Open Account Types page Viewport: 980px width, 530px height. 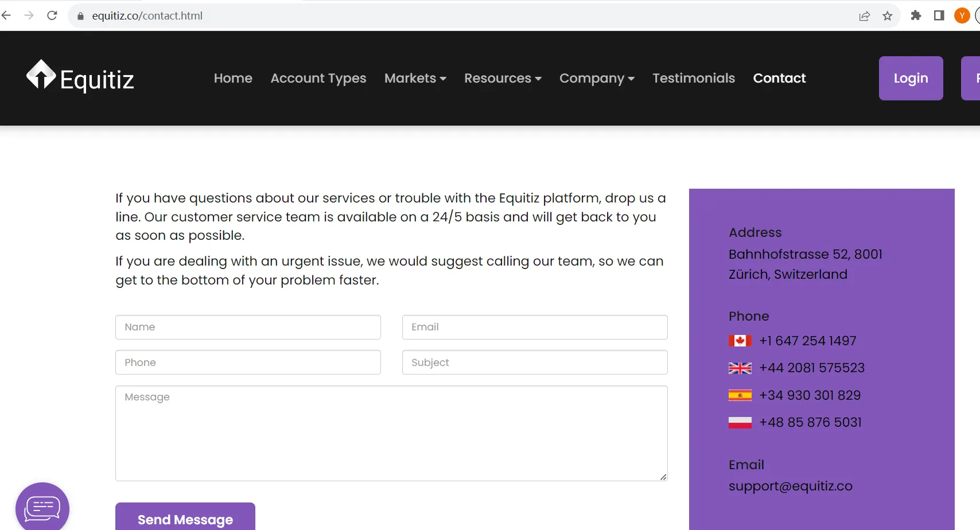[x=318, y=78]
